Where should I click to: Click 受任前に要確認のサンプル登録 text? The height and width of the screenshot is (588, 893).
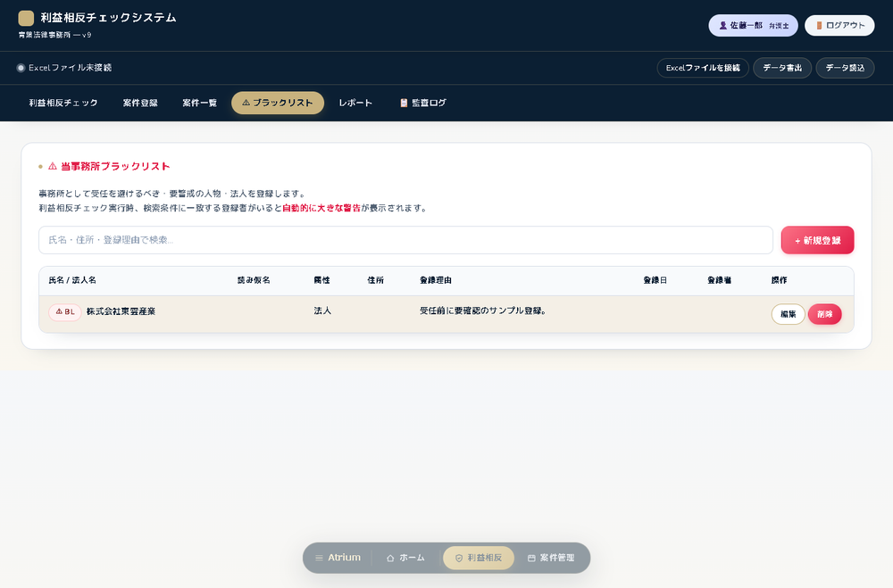[483, 311]
